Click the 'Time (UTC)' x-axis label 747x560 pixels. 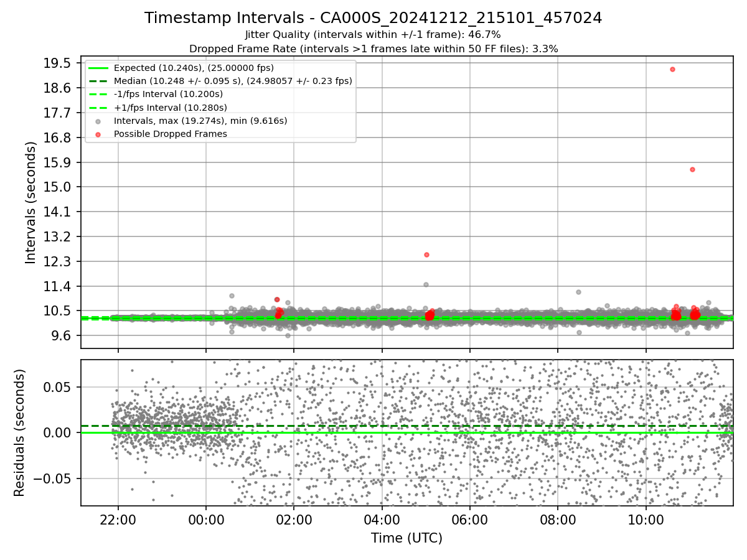coord(406,538)
